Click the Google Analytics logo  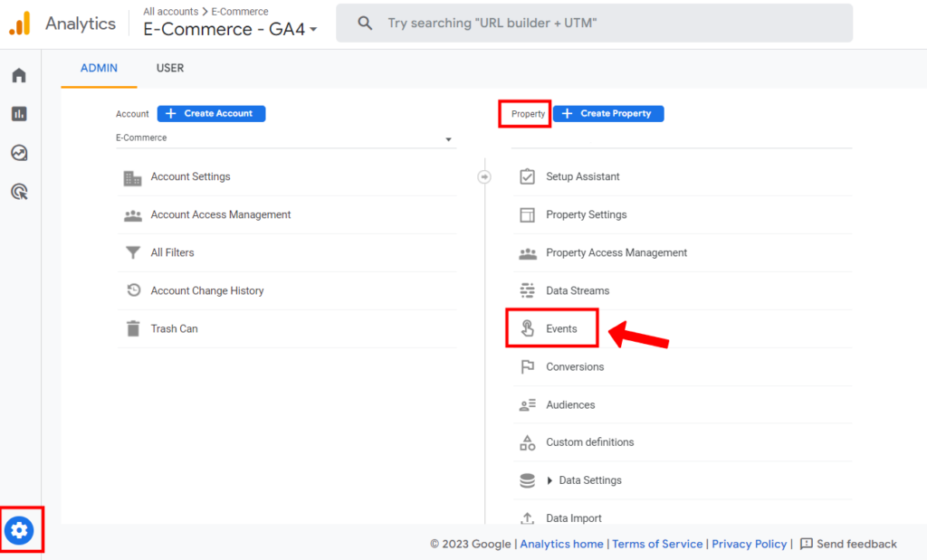20,24
